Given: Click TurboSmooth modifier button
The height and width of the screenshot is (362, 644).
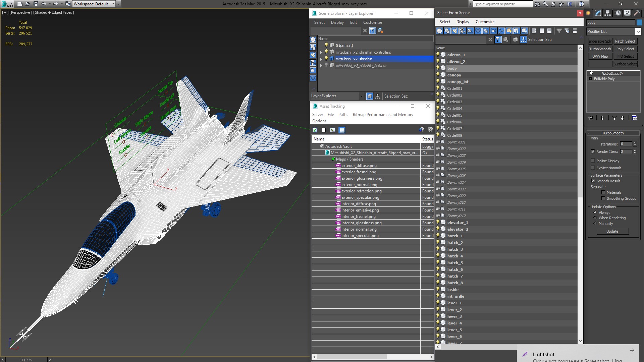Looking at the screenshot, I should [x=600, y=49].
